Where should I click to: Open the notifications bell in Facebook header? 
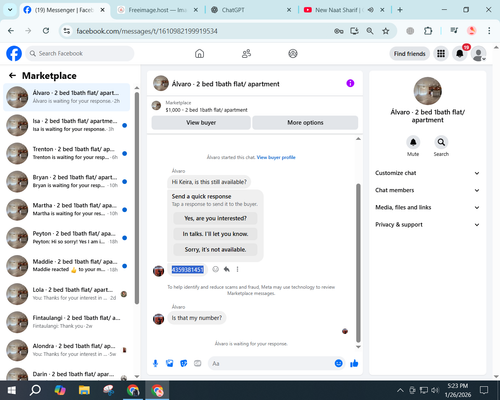tap(460, 53)
